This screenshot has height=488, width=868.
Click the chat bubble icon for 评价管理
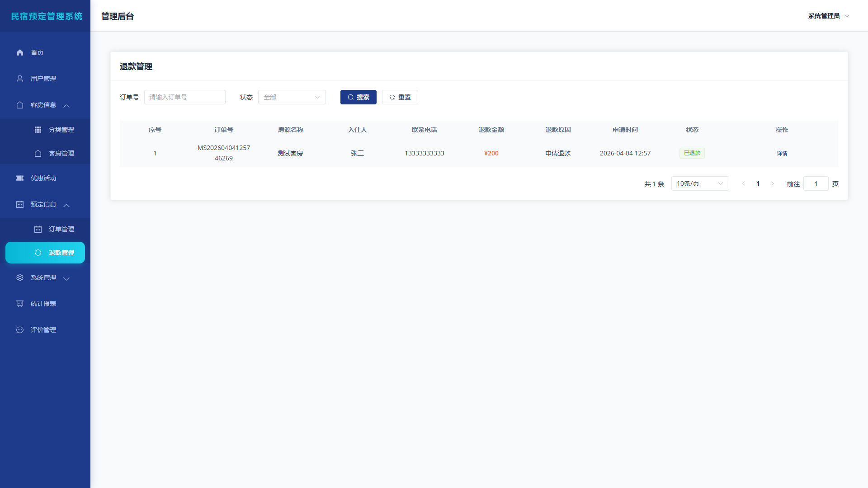[20, 330]
